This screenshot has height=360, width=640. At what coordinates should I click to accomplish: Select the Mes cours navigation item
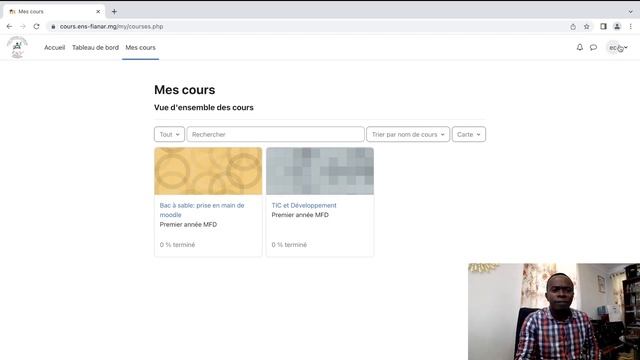coord(140,47)
